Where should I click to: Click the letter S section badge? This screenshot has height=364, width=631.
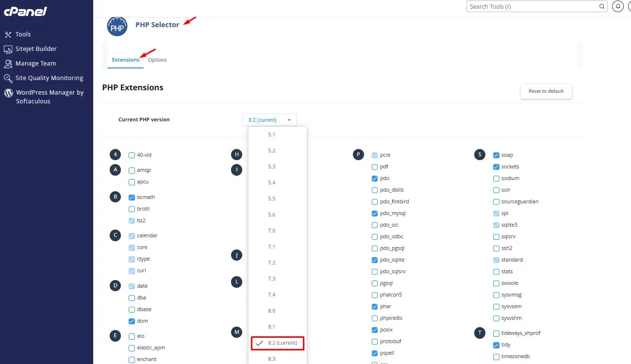pos(480,155)
